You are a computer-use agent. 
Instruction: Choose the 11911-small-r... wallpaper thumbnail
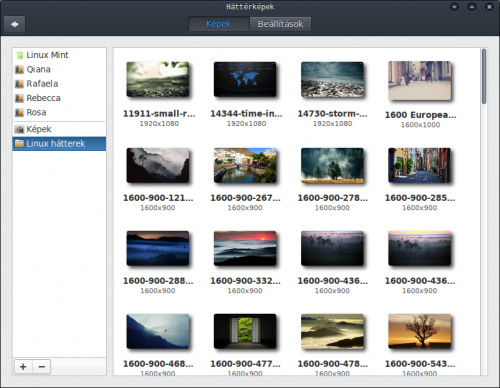[158, 79]
